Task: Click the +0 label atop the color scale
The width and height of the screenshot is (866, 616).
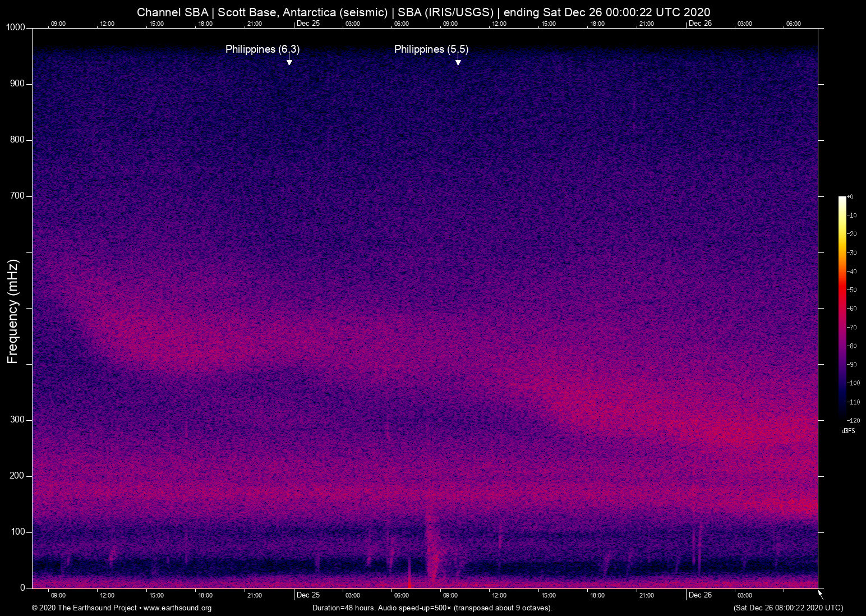Action: click(850, 197)
